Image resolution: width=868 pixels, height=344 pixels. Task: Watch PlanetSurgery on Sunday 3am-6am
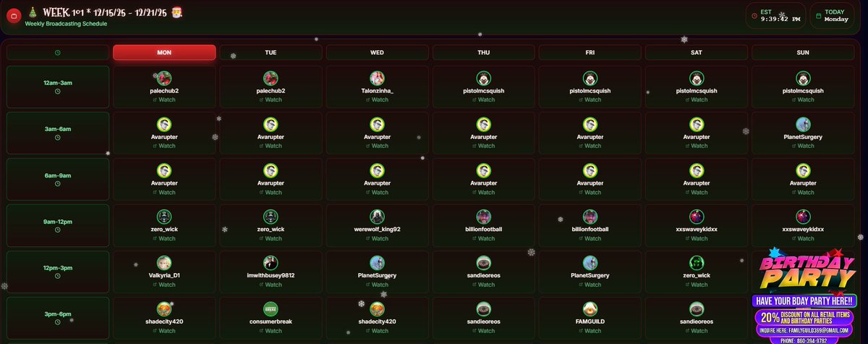click(802, 146)
